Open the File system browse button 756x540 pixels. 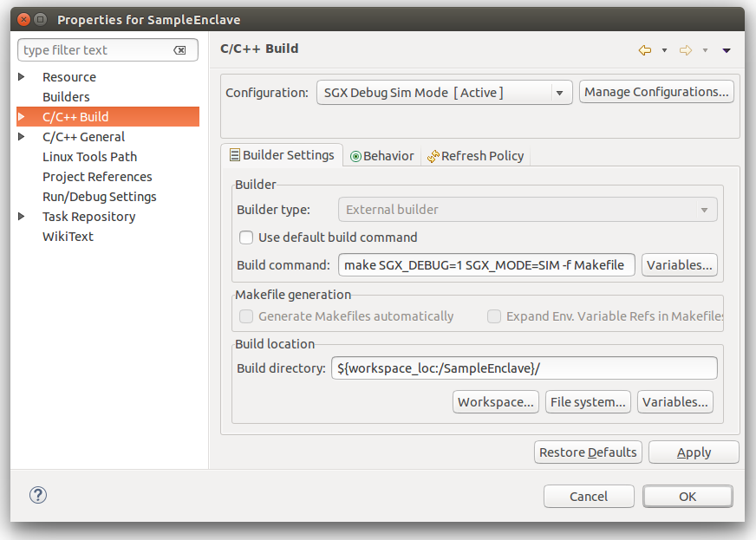click(588, 402)
